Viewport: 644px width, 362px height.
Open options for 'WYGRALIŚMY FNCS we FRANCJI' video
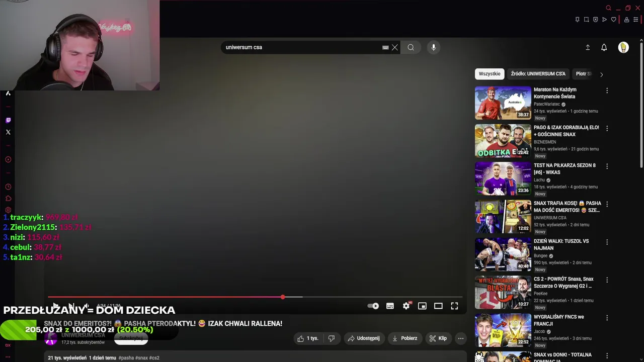[x=607, y=318]
